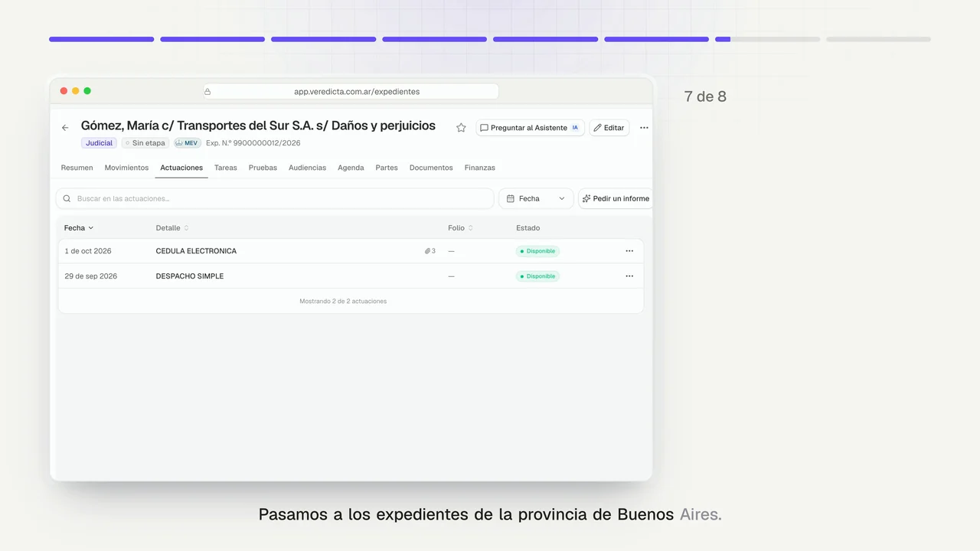Switch to the Movimientos tab
The image size is (980, 551).
click(127, 168)
